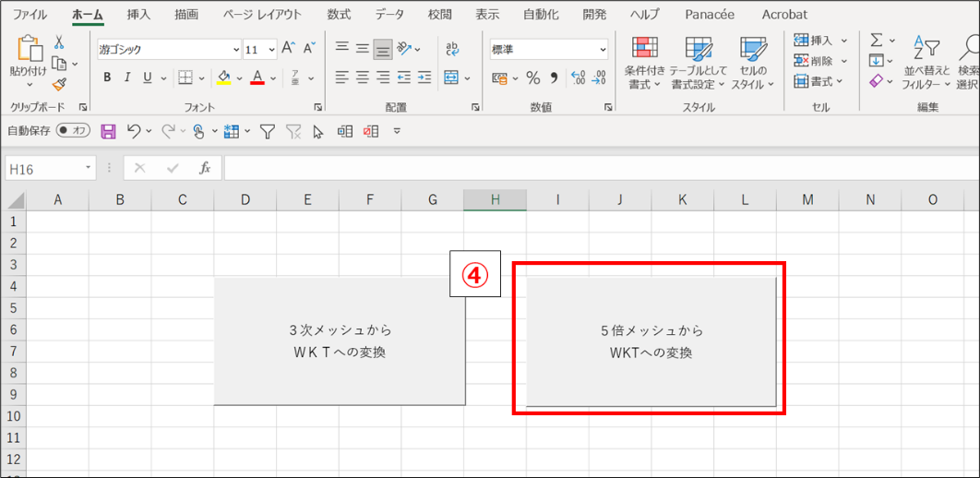Screen dimensions: 980x478
Task: Click the filter funnel icon in quick access
Action: click(x=268, y=131)
